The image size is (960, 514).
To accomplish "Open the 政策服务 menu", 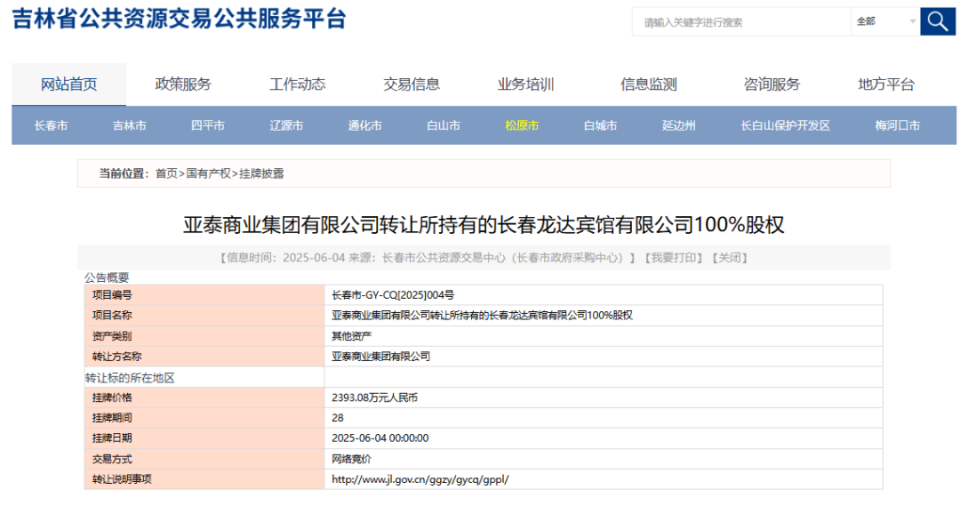I will pos(183,84).
